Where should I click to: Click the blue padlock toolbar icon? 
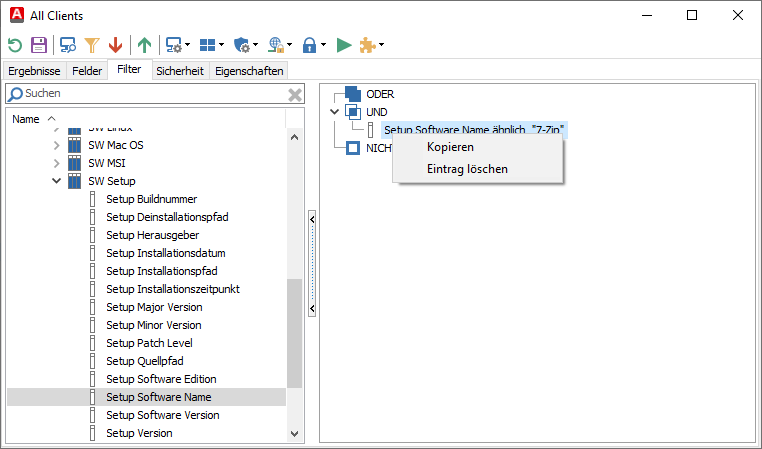(309, 45)
